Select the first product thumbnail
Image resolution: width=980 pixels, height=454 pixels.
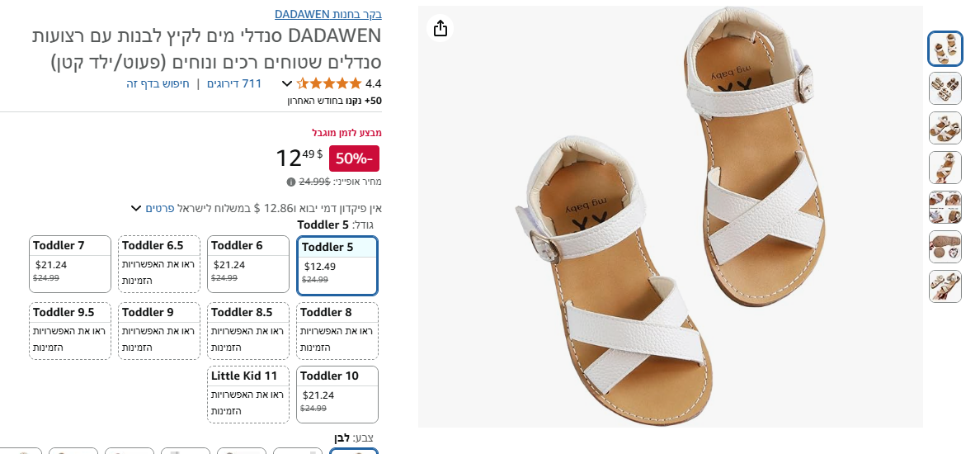945,49
